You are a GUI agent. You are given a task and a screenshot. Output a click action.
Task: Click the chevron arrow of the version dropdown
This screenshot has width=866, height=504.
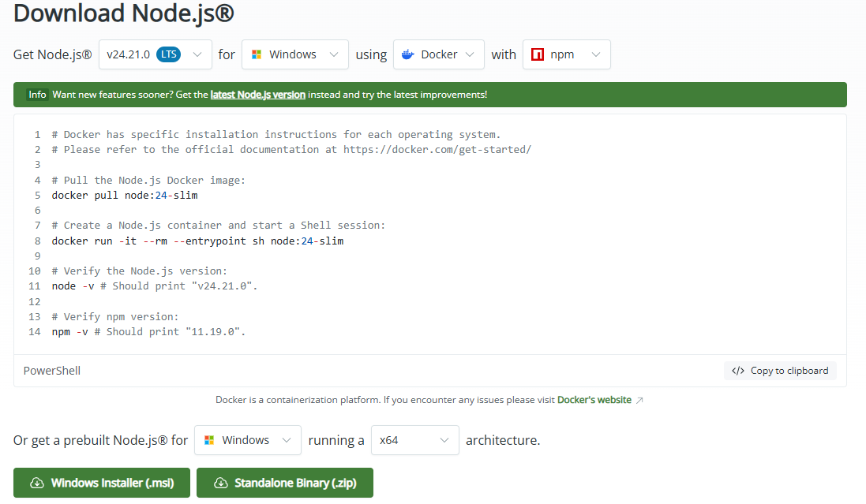(197, 54)
